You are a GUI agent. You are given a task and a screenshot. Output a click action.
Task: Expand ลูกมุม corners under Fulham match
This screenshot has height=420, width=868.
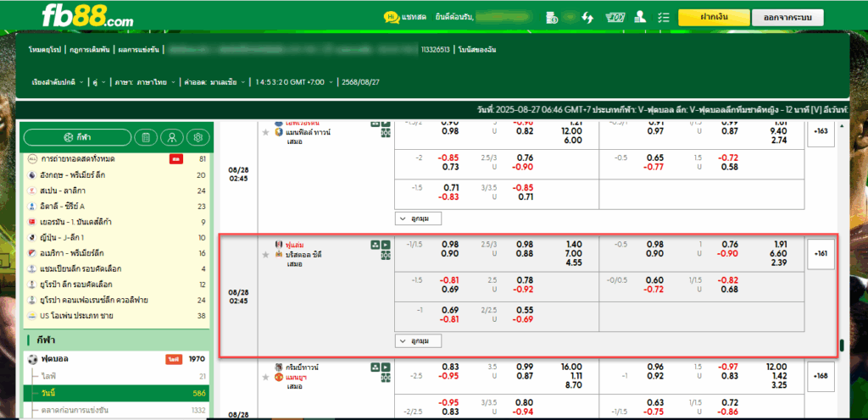coord(419,341)
